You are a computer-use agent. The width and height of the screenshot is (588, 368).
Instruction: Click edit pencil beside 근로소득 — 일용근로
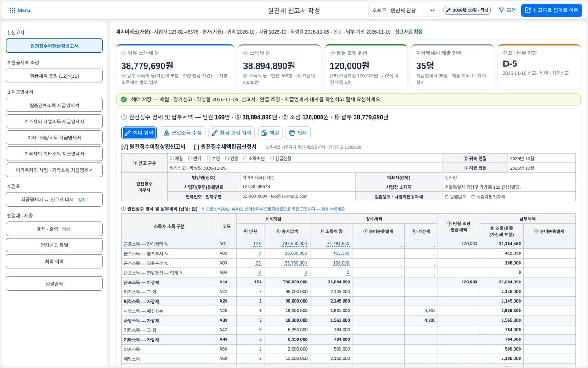point(166,263)
